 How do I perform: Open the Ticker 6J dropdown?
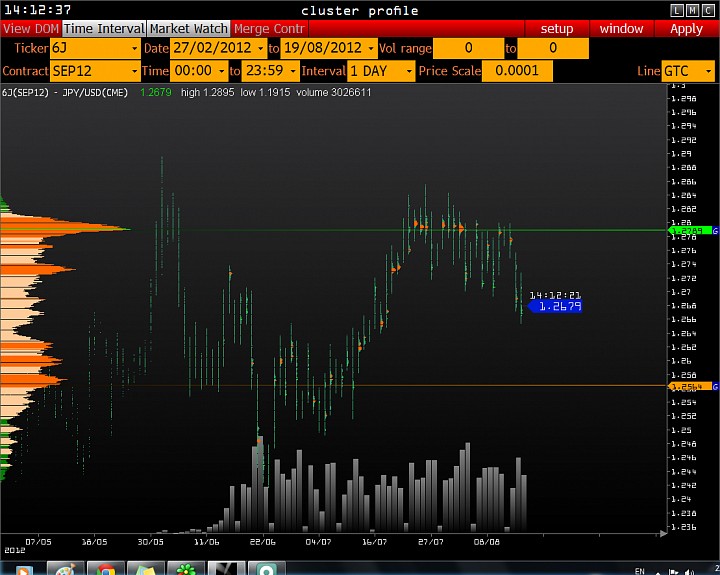pos(134,48)
